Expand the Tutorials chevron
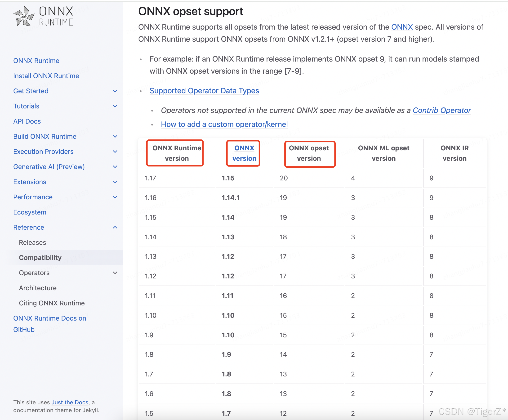Image resolution: width=508 pixels, height=420 pixels. [115, 106]
